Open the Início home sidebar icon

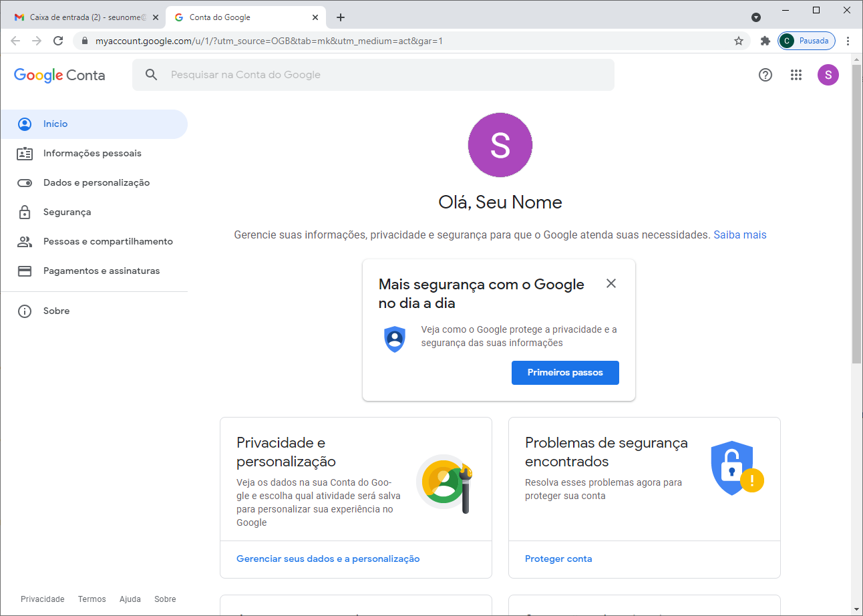25,124
